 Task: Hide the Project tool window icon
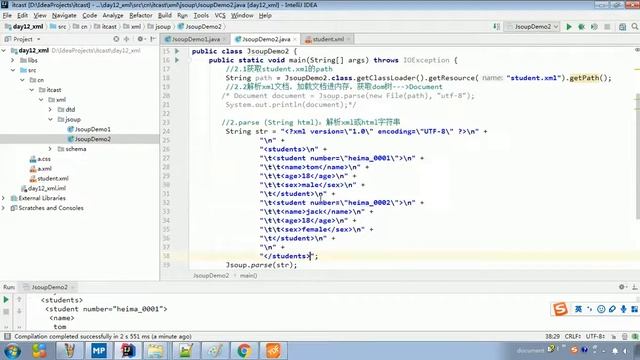(x=153, y=39)
